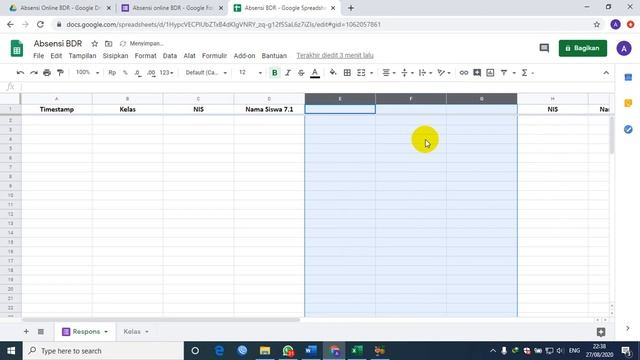Select the Nama Siswa 7.1 header cell

point(269,109)
